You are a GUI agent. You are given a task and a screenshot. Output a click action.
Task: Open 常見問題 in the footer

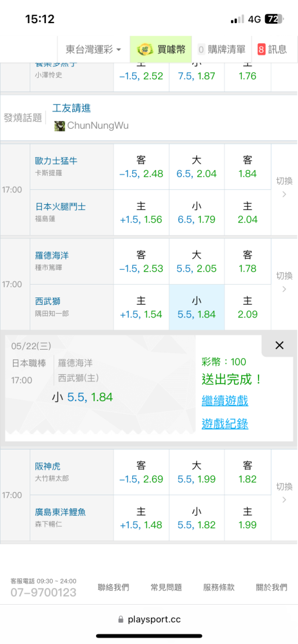[166, 587]
